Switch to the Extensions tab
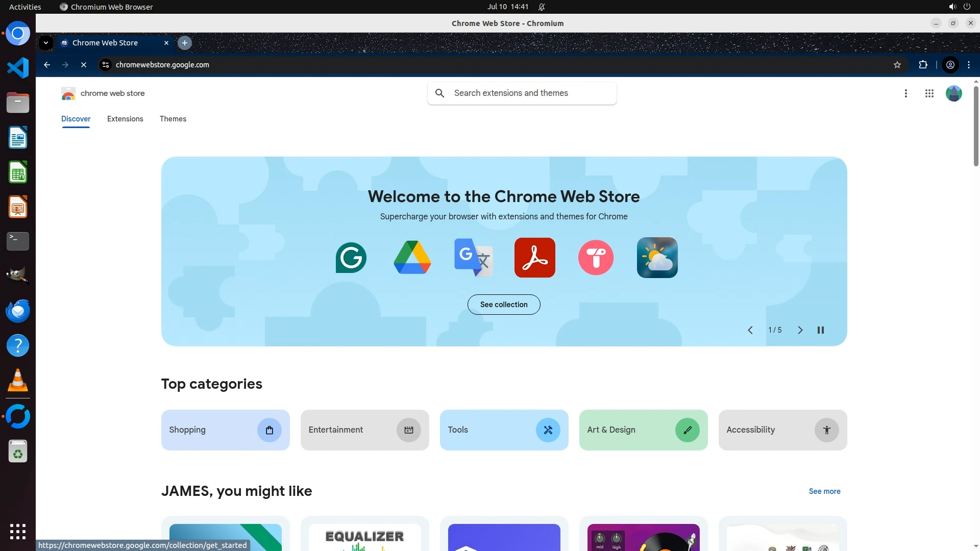This screenshot has height=551, width=980. pyautogui.click(x=125, y=119)
